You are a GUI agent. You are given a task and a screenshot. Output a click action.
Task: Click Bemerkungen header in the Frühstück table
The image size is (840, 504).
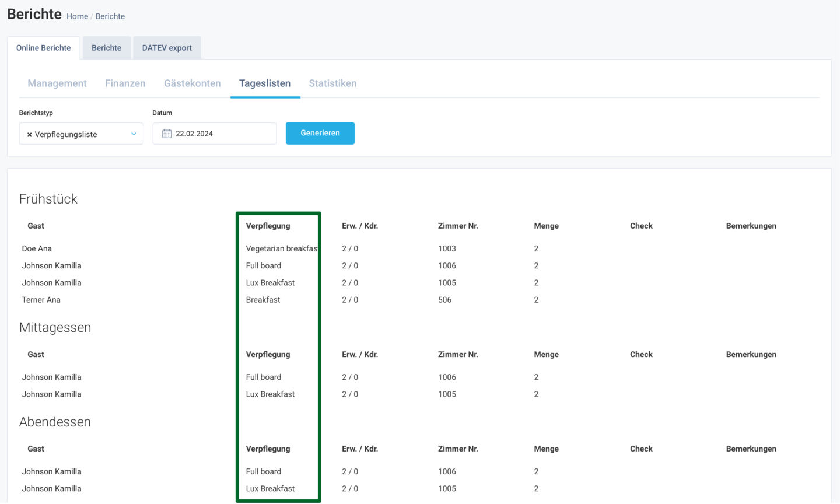[751, 226]
